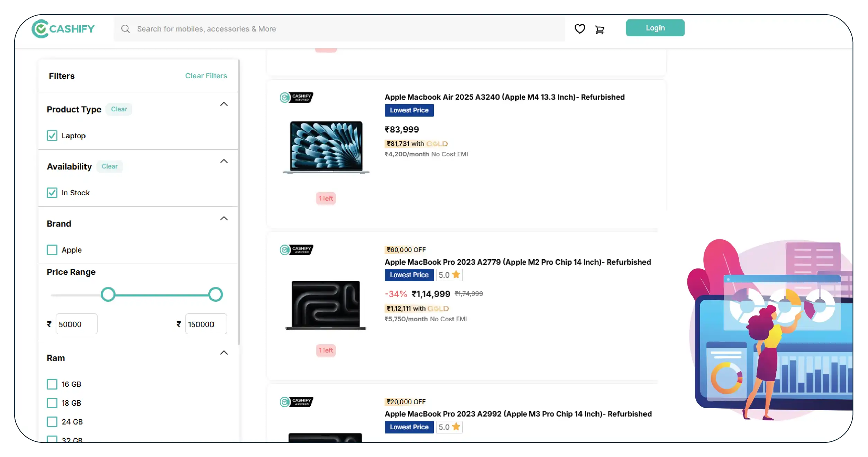Screen dimensions: 868x457
Task: Click the maximum price input field
Action: [x=206, y=324]
